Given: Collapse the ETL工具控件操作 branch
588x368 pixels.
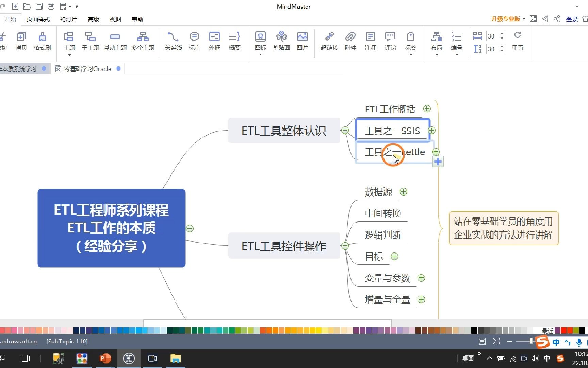Looking at the screenshot, I should tap(345, 246).
